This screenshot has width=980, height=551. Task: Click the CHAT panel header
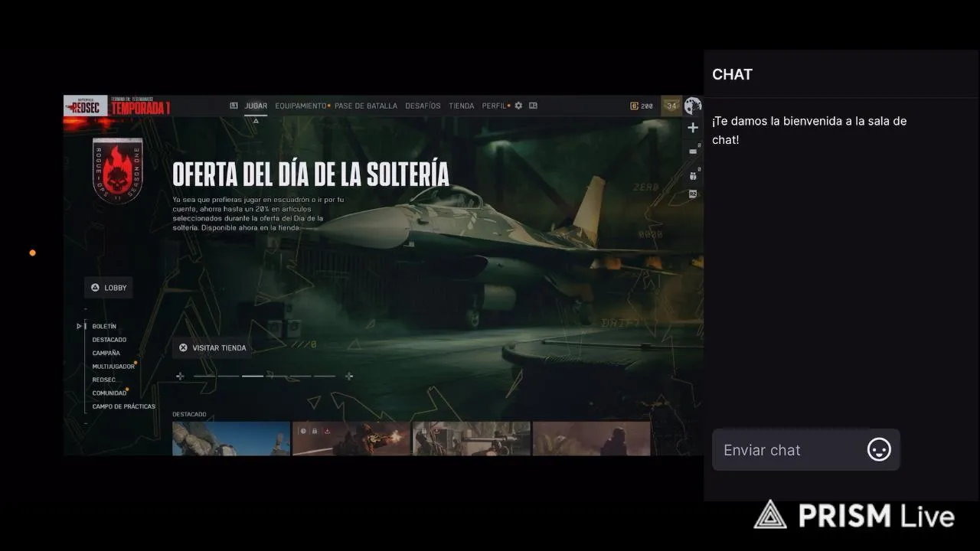pyautogui.click(x=733, y=74)
